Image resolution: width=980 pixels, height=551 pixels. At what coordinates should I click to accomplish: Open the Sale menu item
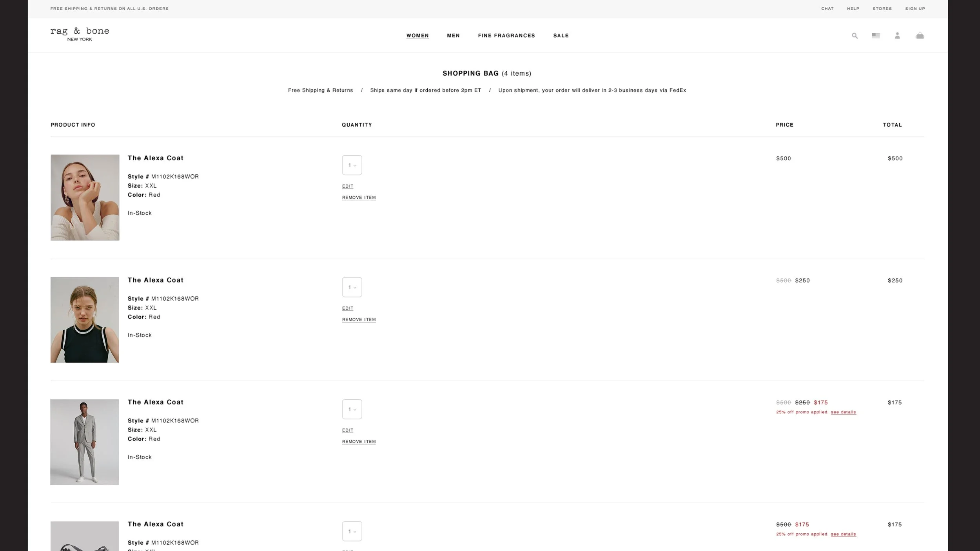click(x=561, y=36)
